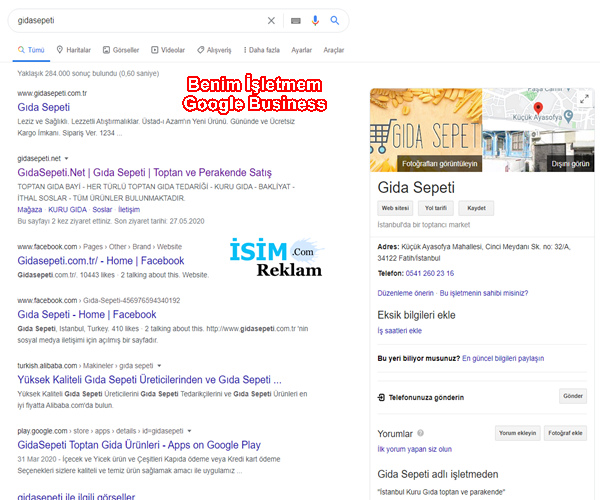Image resolution: width=600 pixels, height=500 pixels.
Task: Click the Yol tarifi button
Action: 436,208
